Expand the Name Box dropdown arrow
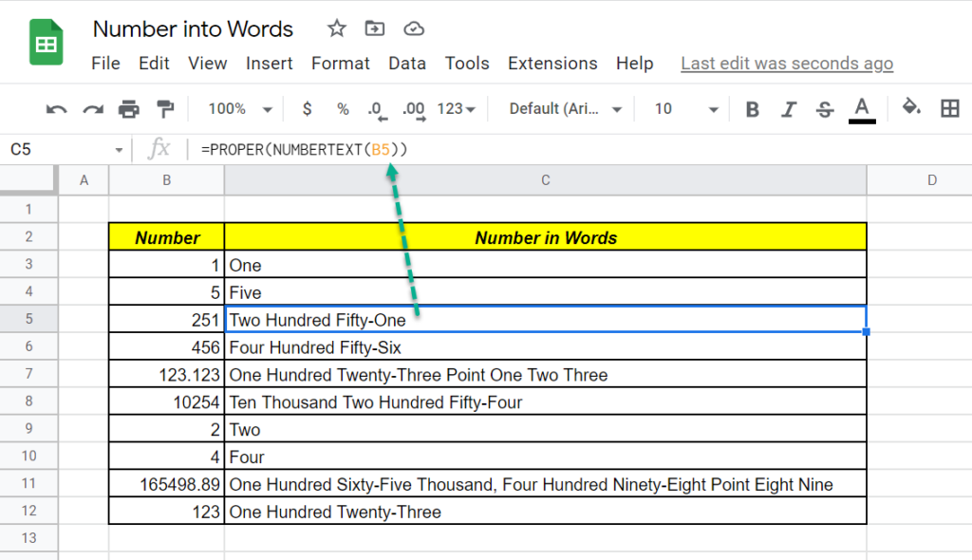 (119, 150)
